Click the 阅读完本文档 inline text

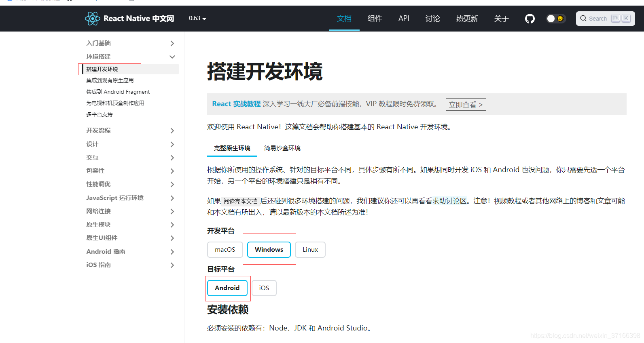pos(241,201)
